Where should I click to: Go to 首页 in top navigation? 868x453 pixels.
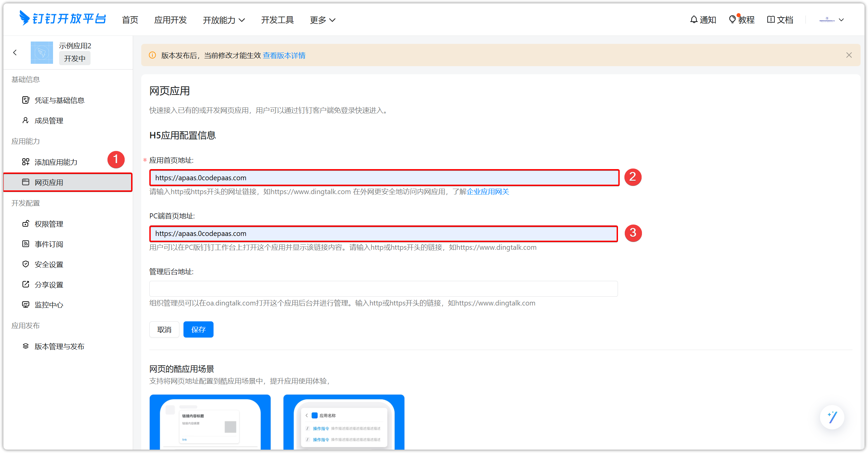[x=130, y=20]
